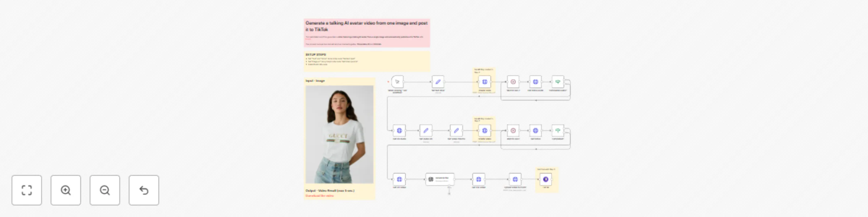Open the OpenAI generate title node
Screen dimensions: 868x217
(440, 179)
